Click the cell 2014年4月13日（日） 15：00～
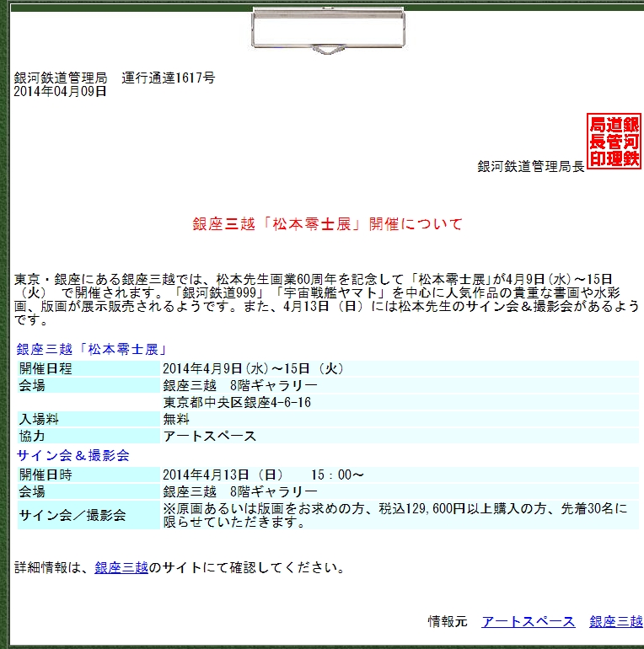The image size is (644, 649). [400, 475]
